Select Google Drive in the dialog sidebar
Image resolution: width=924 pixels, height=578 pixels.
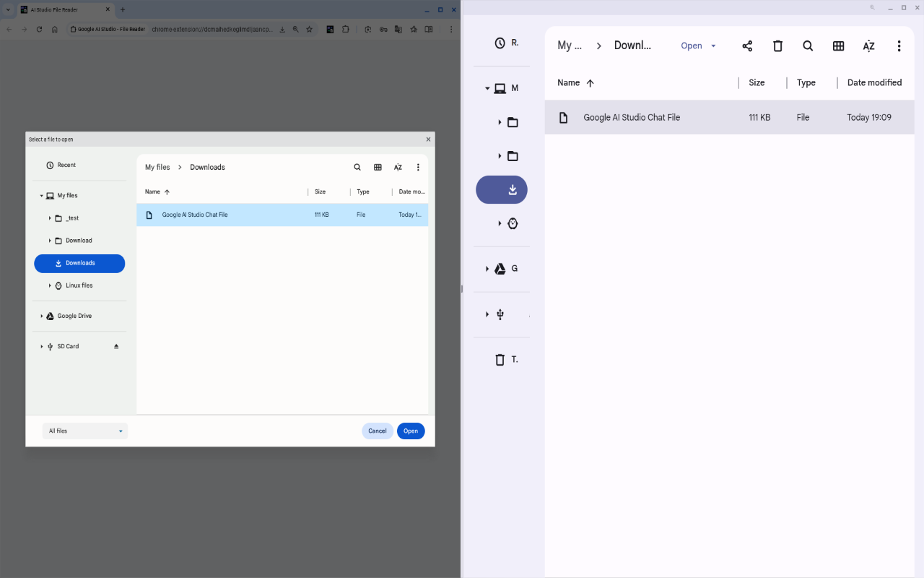[79, 316]
